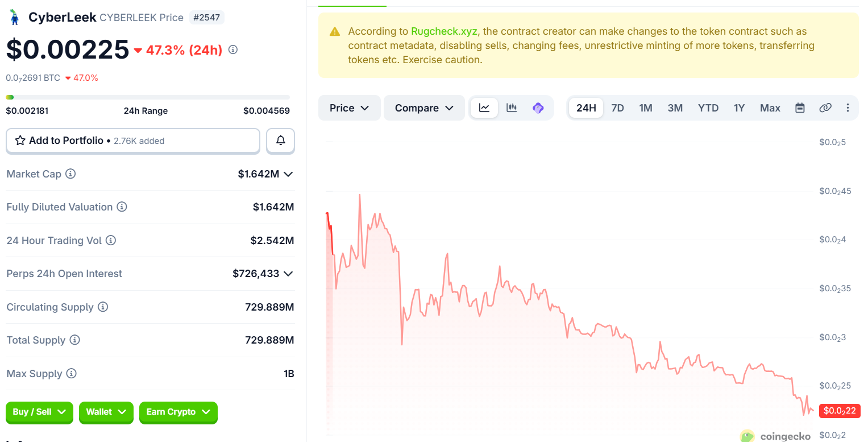
Task: Select the 7D time range tab
Action: 617,108
